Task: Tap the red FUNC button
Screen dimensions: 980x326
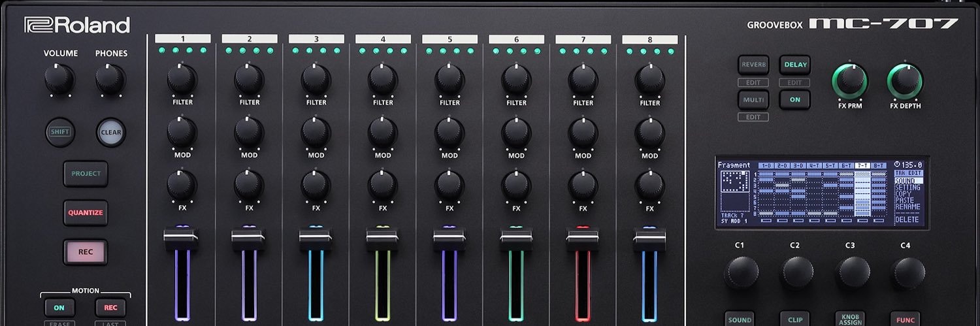Action: [x=906, y=319]
